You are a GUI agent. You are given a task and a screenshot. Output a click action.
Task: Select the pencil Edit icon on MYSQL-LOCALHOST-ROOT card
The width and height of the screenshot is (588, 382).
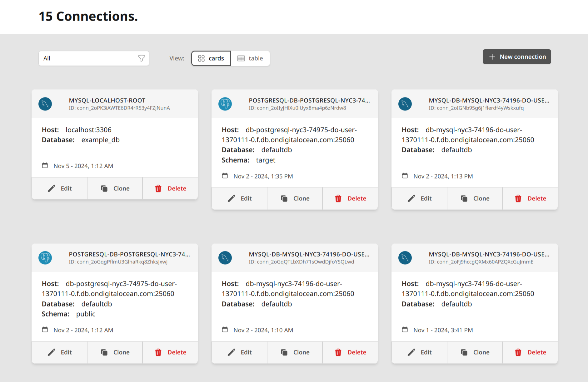click(x=52, y=188)
